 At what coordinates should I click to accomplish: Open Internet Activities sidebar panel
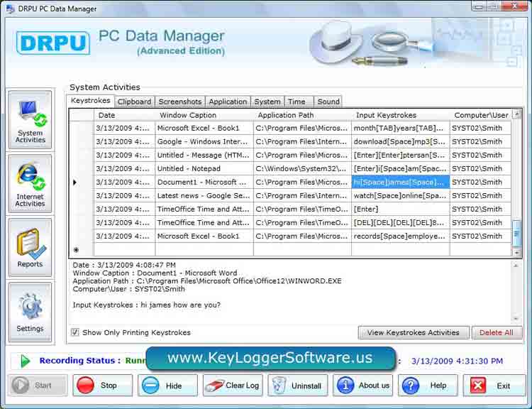click(31, 184)
